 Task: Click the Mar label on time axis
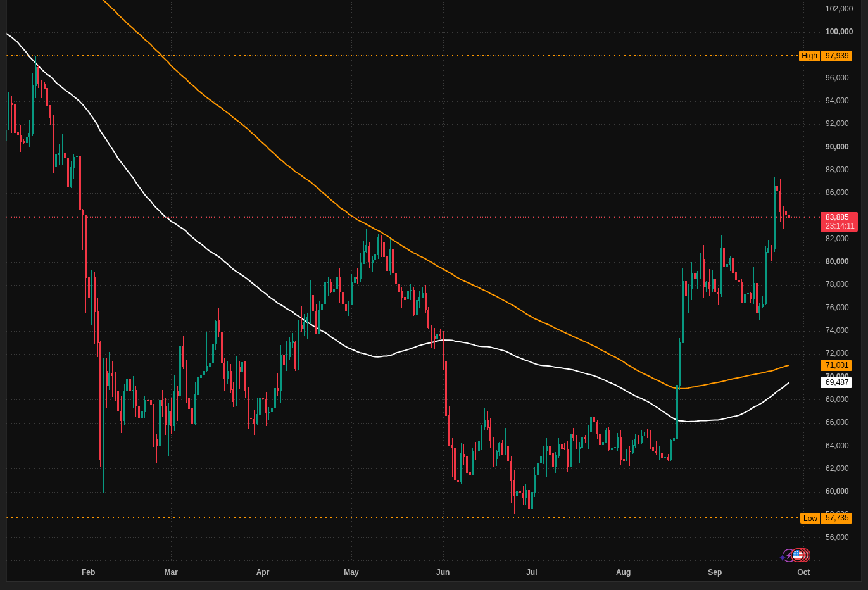tap(171, 572)
